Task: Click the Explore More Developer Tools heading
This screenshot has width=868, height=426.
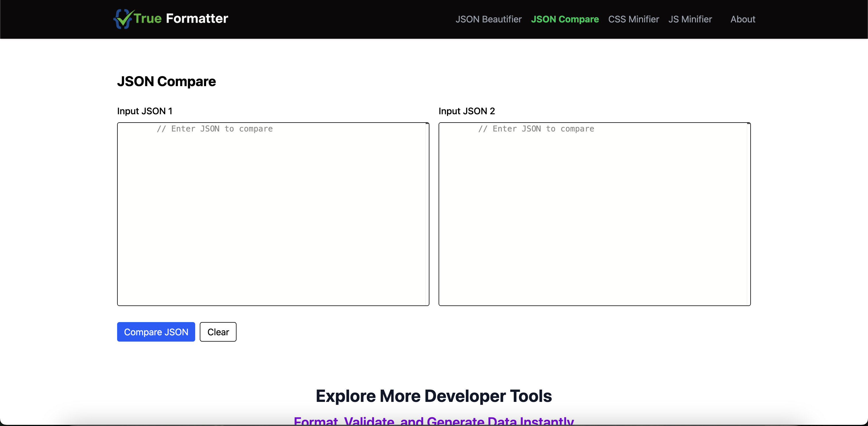Action: point(434,396)
